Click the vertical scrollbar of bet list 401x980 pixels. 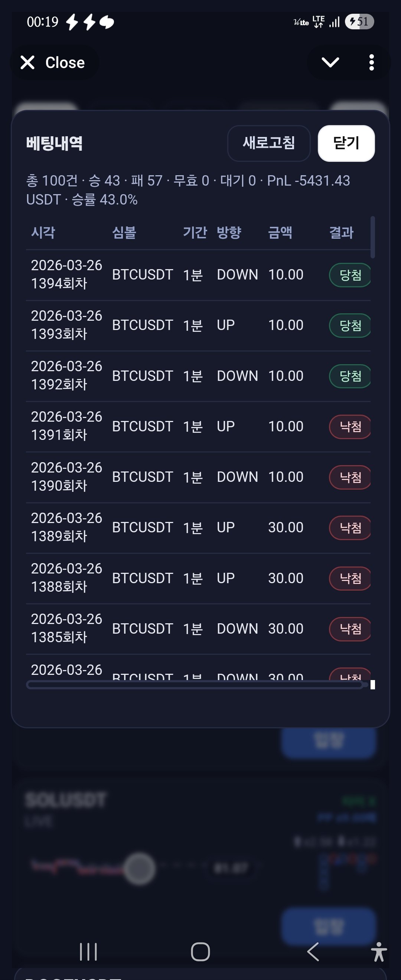coord(373,238)
